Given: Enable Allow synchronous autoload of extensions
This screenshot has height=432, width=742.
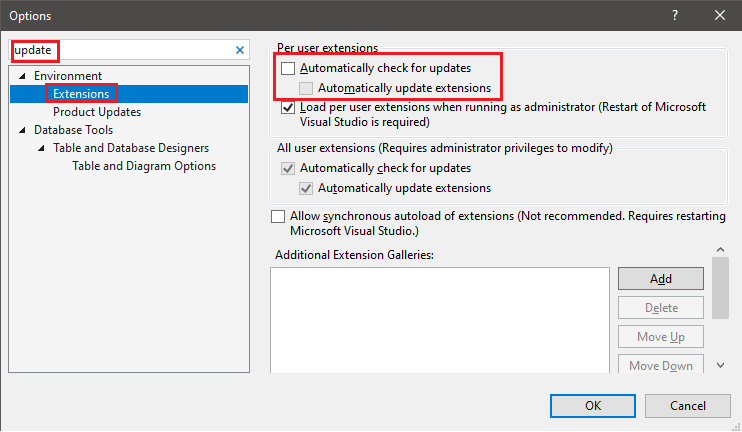Looking at the screenshot, I should tap(278, 216).
